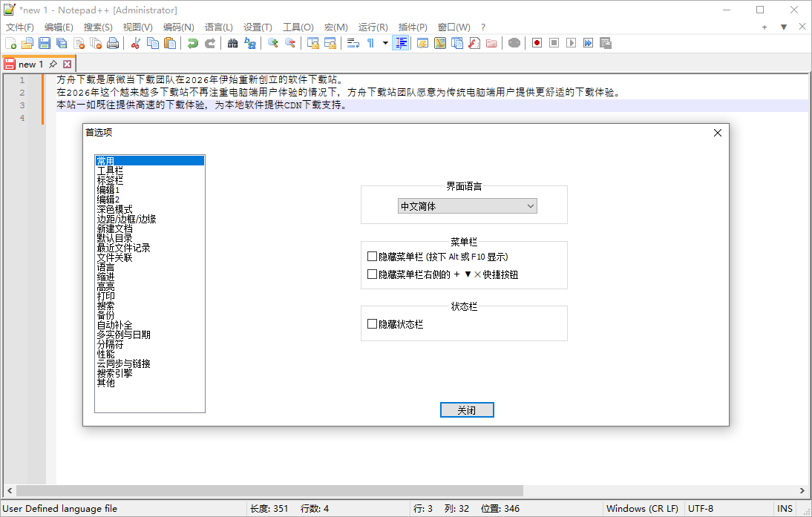Open the 界面语言 dropdown showing 中文简体
The width and height of the screenshot is (812, 517).
(467, 205)
